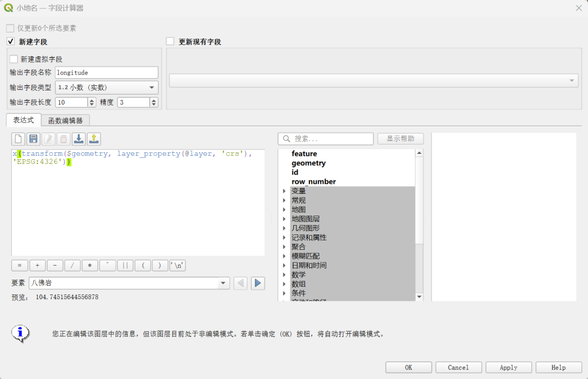Image resolution: width=588 pixels, height=379 pixels.
Task: Uncheck the 新建字段 checkbox
Action: [11, 42]
